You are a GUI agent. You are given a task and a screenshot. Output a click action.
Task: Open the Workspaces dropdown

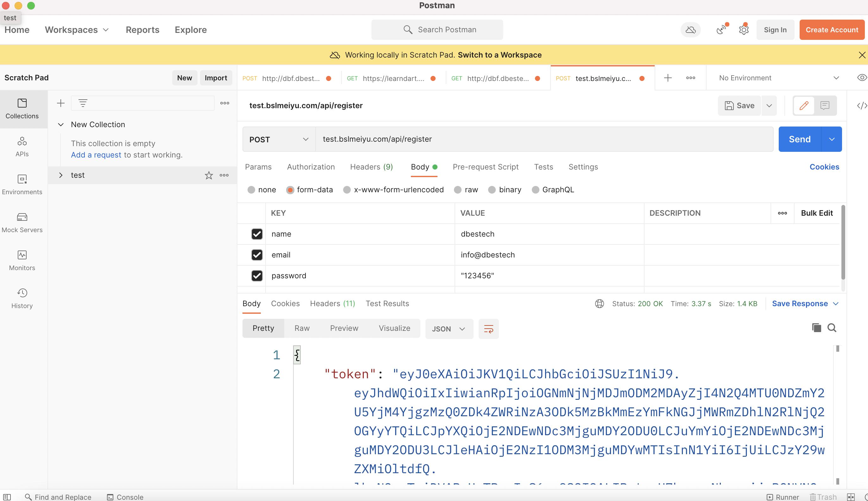77,30
